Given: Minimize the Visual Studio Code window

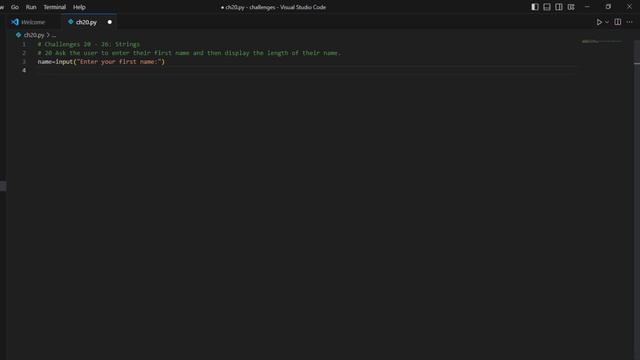Looking at the screenshot, I should [587, 7].
